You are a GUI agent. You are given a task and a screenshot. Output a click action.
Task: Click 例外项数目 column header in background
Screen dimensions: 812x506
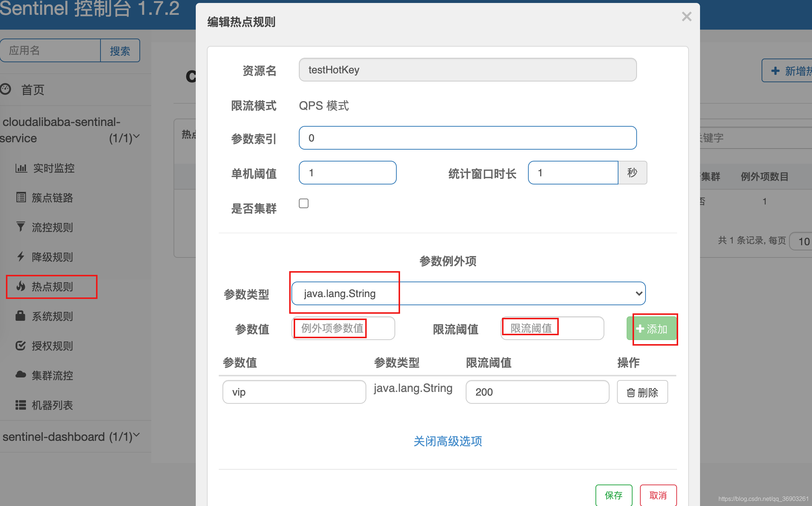(x=765, y=177)
